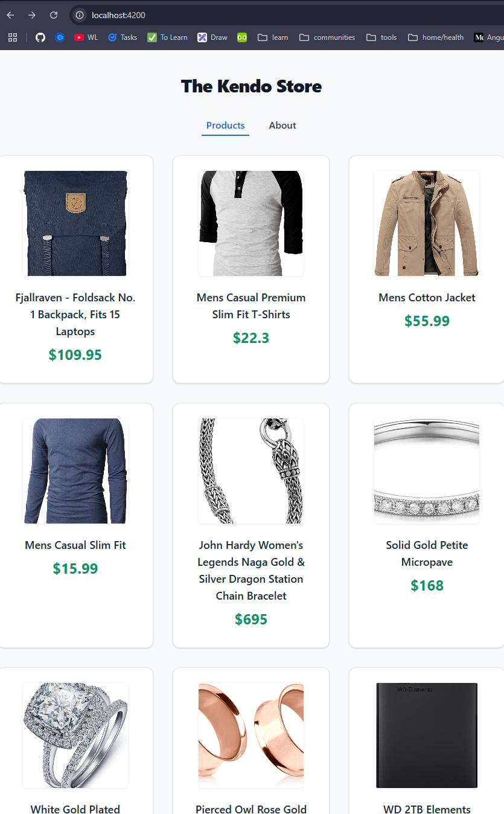Click the blue Copilot bookmark icon
The height and width of the screenshot is (814, 504).
(59, 37)
